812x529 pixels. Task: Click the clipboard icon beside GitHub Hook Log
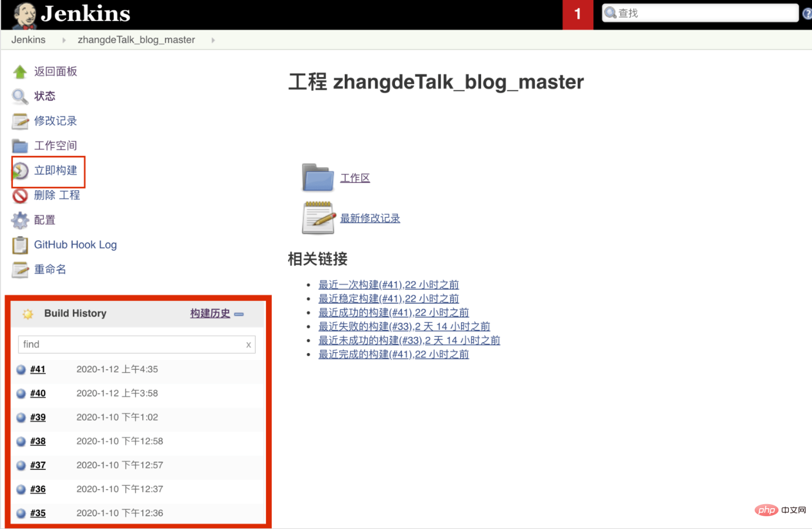(x=20, y=245)
